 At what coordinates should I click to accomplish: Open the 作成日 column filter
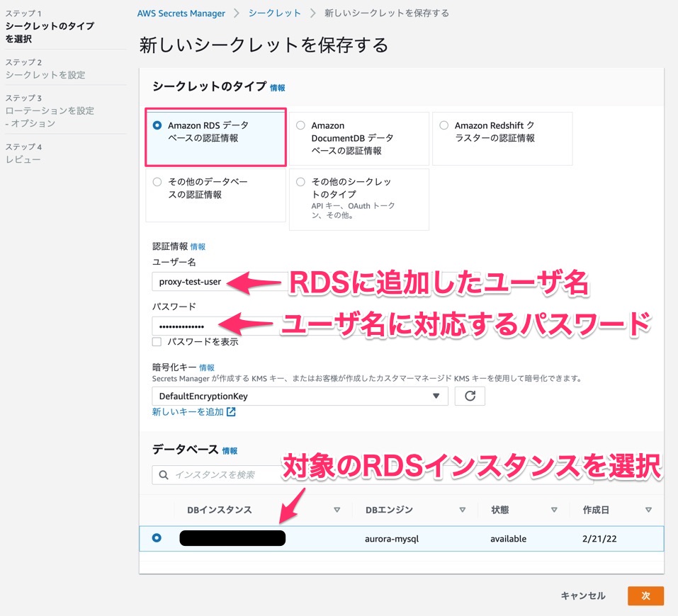pos(649,509)
